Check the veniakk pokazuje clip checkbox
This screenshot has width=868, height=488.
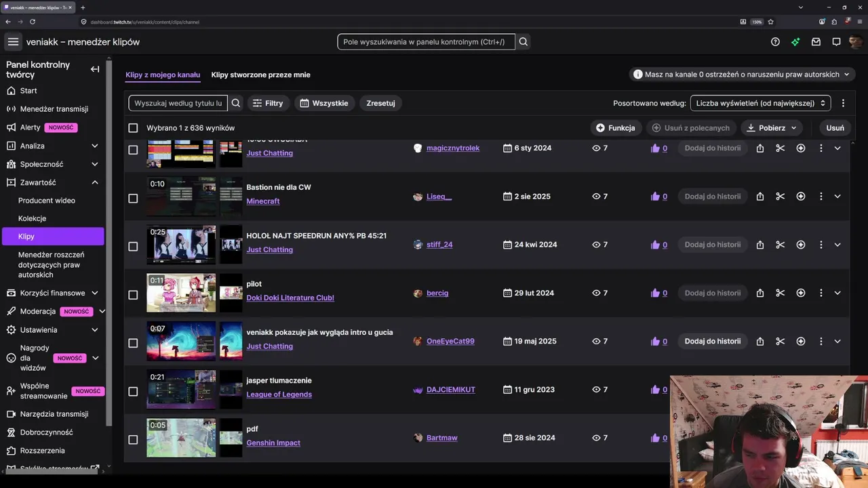click(x=133, y=343)
